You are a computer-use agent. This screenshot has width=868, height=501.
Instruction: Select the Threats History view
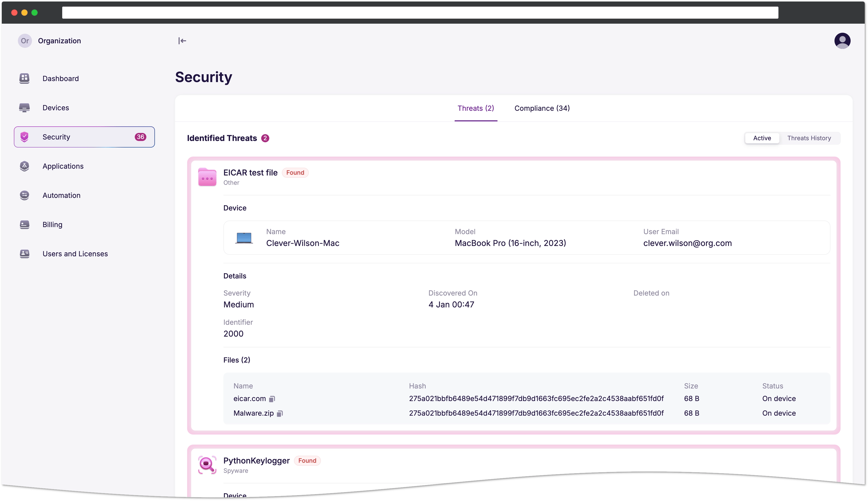(x=809, y=138)
